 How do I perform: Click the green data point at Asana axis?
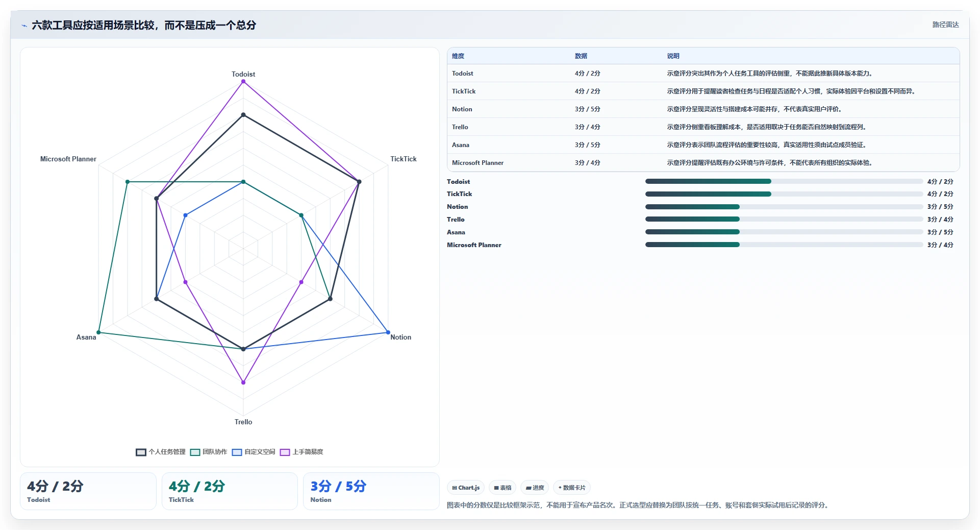[x=98, y=332]
